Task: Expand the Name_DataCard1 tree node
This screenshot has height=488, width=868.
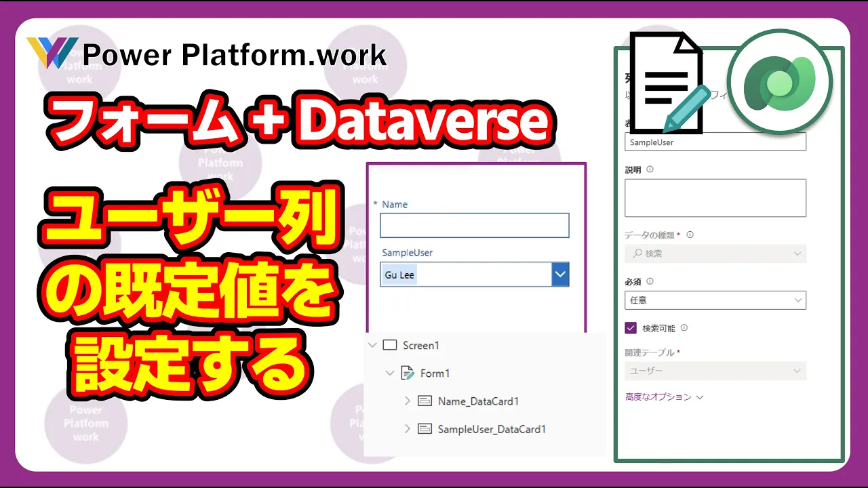Action: point(407,401)
